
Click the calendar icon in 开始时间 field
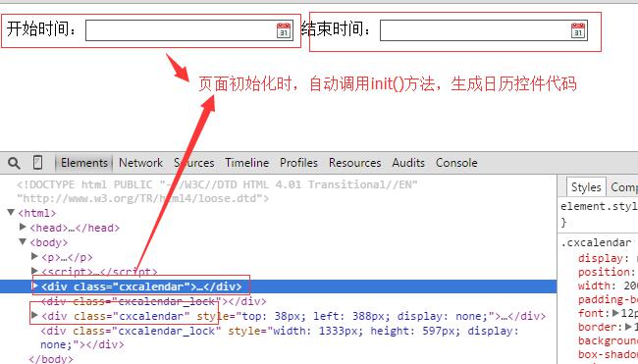[x=284, y=30]
